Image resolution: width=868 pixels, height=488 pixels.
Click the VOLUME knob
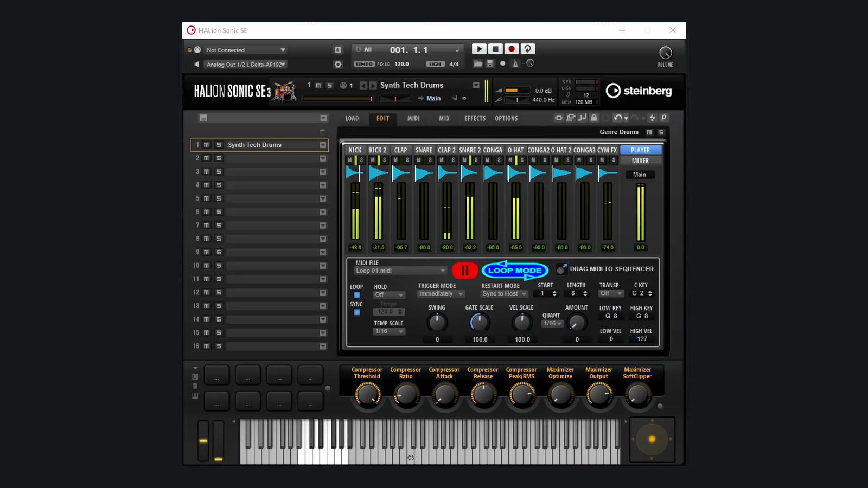click(665, 53)
